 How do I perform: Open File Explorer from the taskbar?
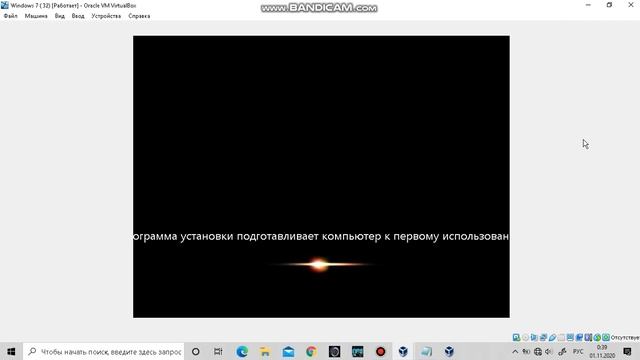(x=265, y=351)
